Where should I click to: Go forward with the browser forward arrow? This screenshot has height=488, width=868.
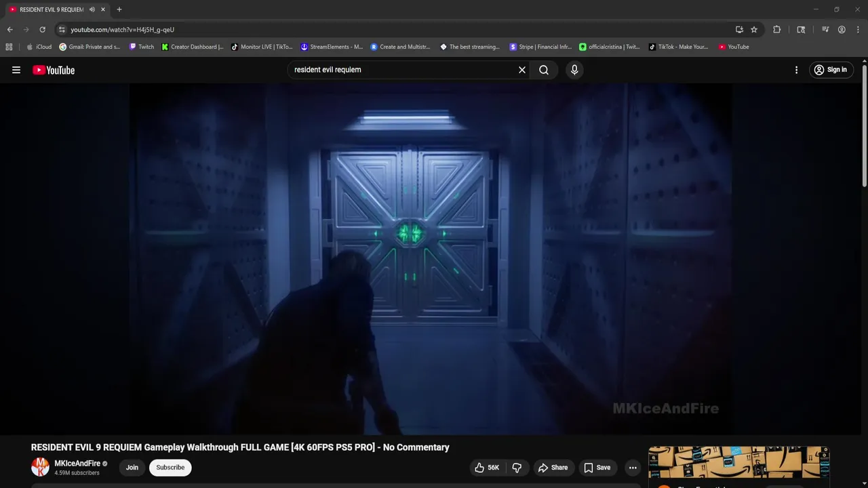(x=26, y=30)
